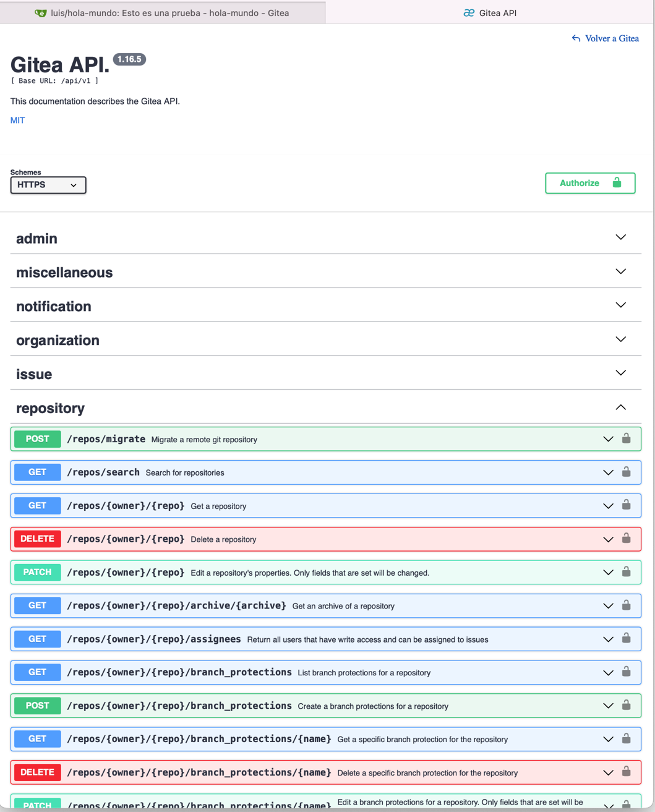The image size is (655, 812).
Task: Click POST method badge for /repos/migrate
Action: click(x=37, y=439)
